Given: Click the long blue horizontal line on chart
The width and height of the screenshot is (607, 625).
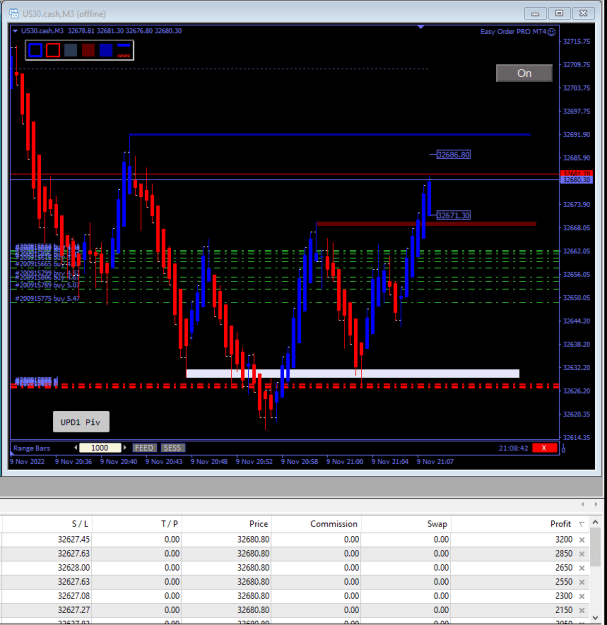Looking at the screenshot, I should [x=330, y=135].
